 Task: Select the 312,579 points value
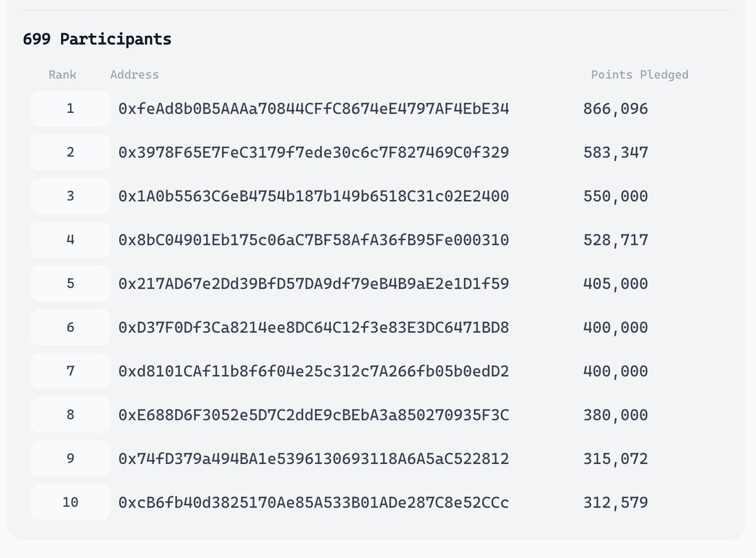pos(616,503)
